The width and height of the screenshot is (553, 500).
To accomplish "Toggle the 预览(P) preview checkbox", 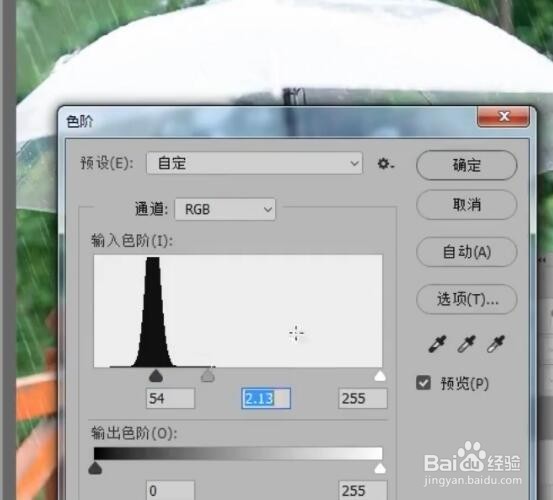I will [x=423, y=383].
